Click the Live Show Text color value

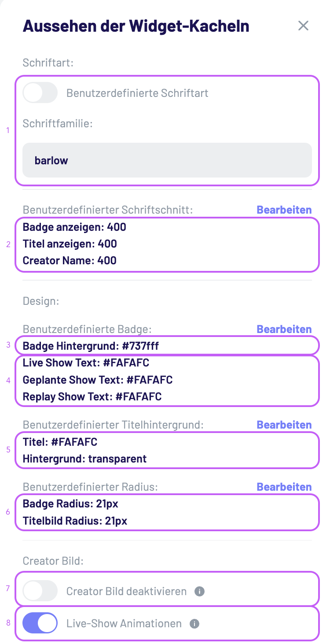pos(86,363)
